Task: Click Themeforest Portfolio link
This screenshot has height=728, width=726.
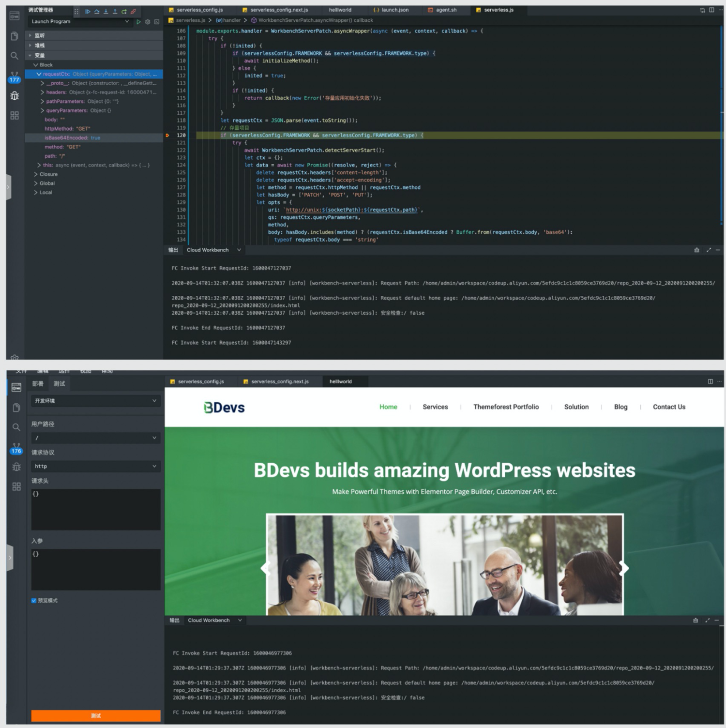Action: coord(506,407)
